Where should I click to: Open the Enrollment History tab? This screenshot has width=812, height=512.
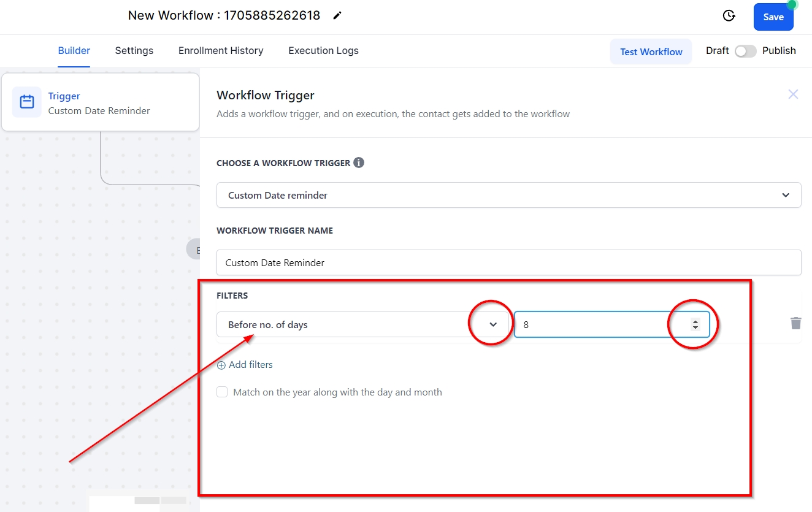point(221,51)
